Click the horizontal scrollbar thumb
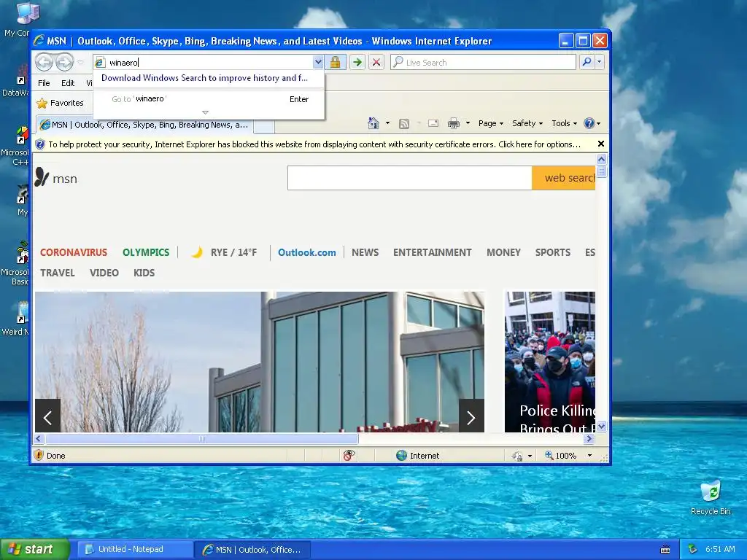This screenshot has height=560, width=747. pyautogui.click(x=201, y=438)
